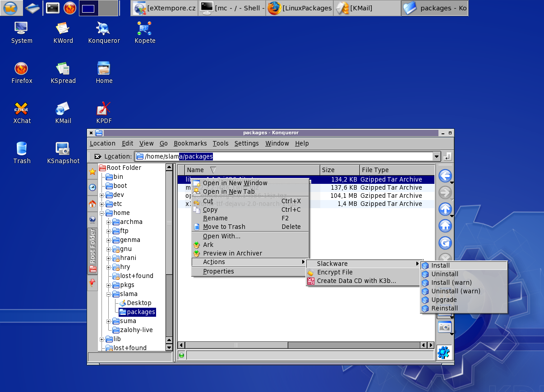Expand the suma folder node
The height and width of the screenshot is (392, 544).
pos(109,321)
